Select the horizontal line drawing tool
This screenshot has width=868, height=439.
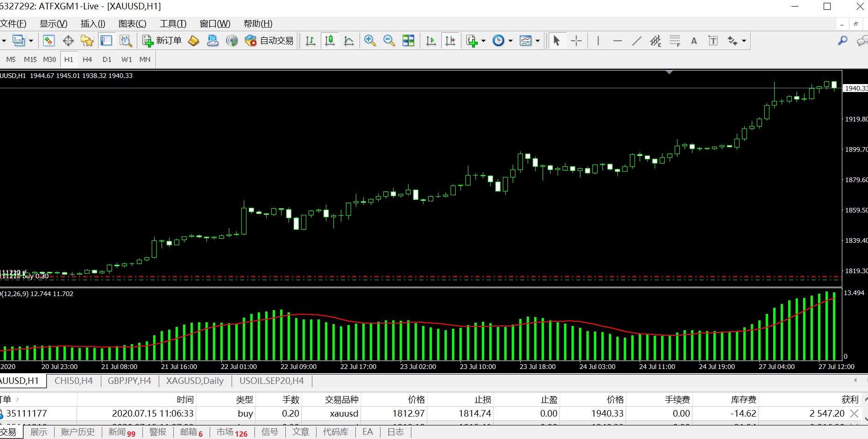tap(617, 41)
